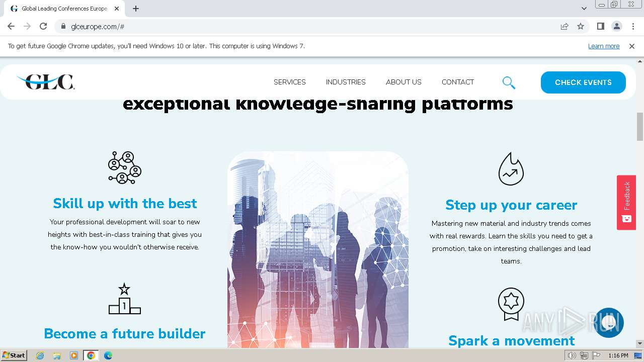This screenshot has height=362, width=644.
Task: Click the taskbar clock showing 1:16 PM
Action: (618, 355)
